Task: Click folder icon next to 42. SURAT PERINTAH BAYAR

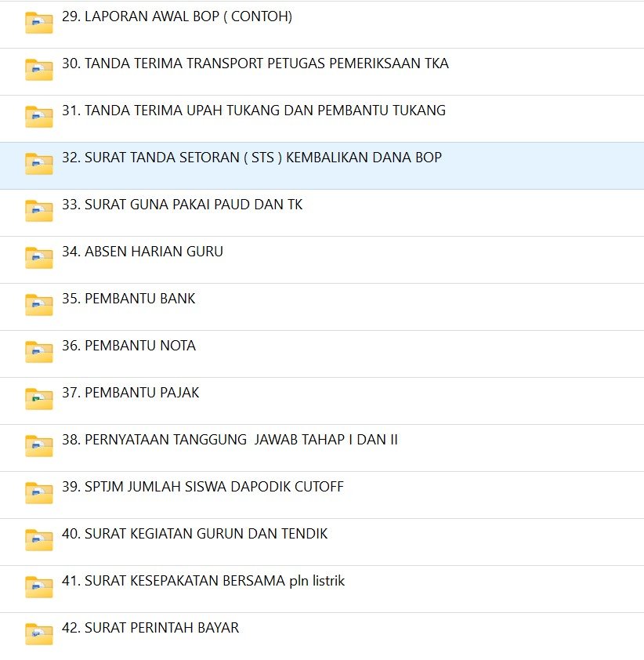Action: 38,634
